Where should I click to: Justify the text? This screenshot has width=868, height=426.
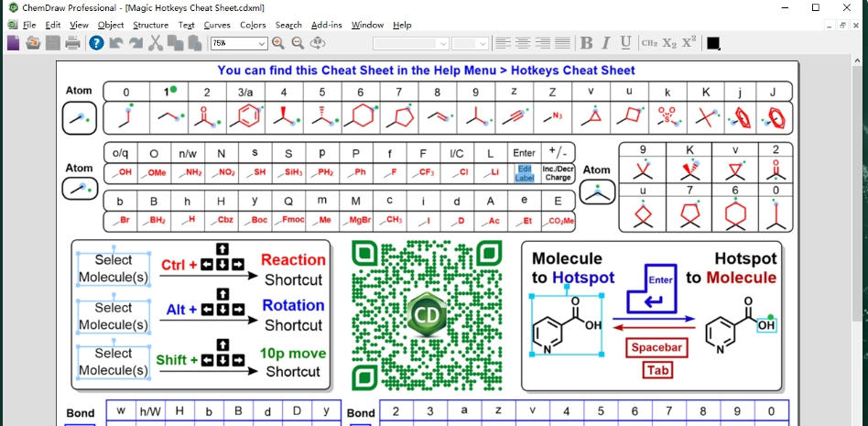coord(562,43)
